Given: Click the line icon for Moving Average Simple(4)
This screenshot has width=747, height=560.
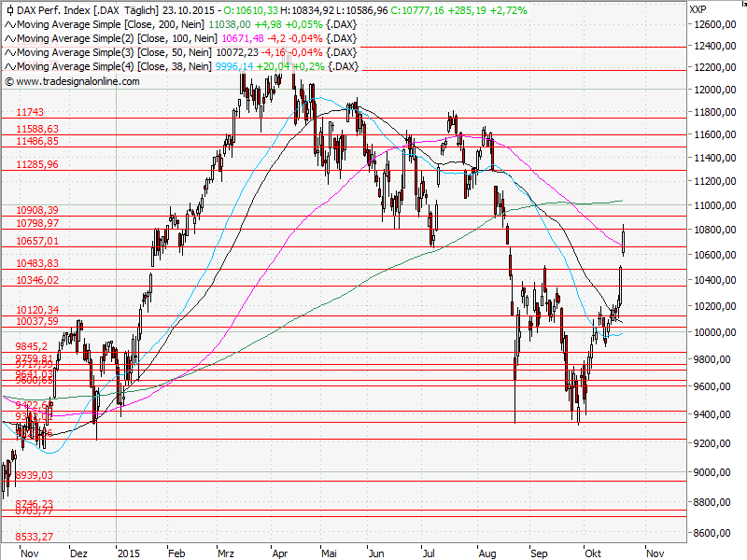Looking at the screenshot, I should [x=9, y=66].
